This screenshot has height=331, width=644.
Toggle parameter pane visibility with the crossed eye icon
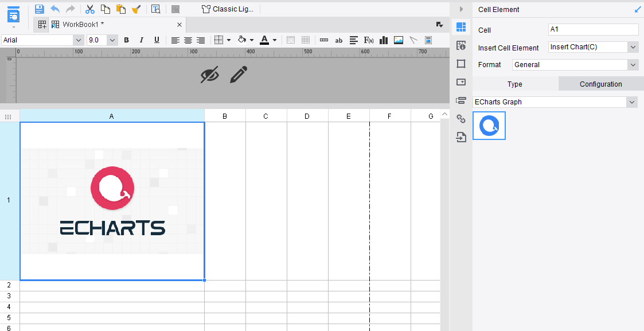[x=209, y=75]
